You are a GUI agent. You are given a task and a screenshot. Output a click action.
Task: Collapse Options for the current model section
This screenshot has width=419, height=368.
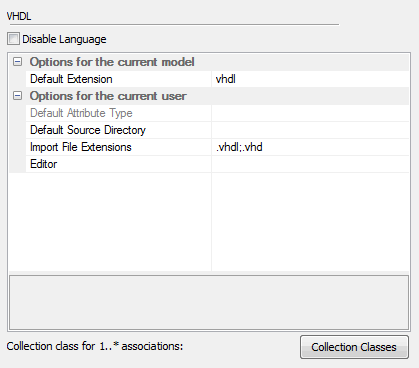(17, 62)
